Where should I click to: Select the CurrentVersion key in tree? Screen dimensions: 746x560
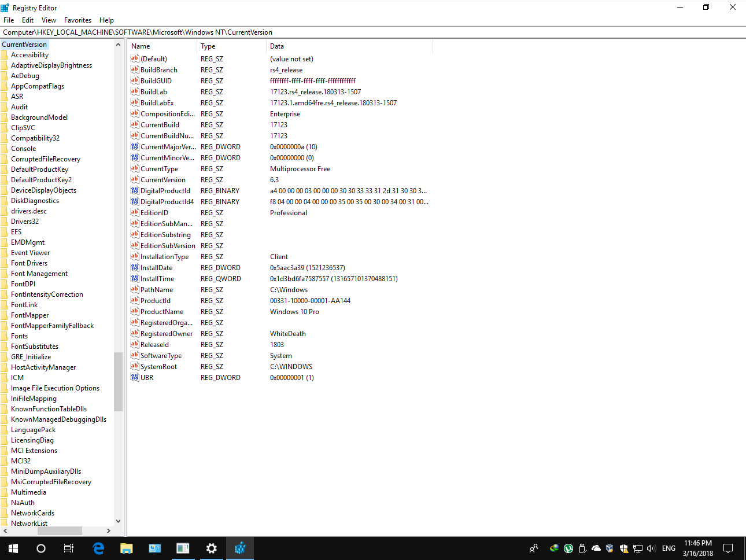(24, 45)
